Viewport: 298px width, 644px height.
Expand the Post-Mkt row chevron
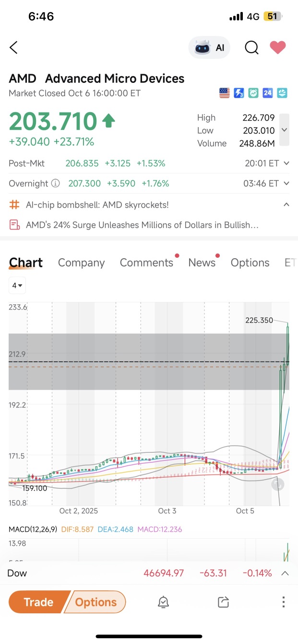(x=286, y=163)
